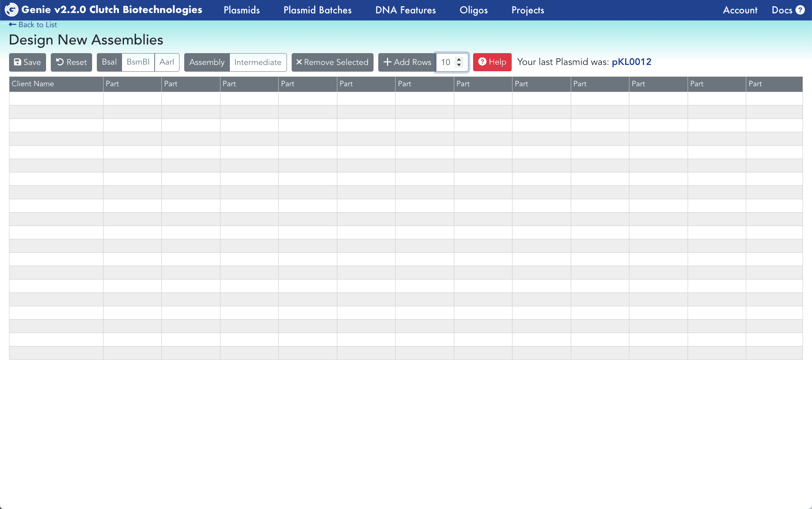The image size is (812, 509).
Task: Reset the assembly table
Action: click(x=71, y=62)
